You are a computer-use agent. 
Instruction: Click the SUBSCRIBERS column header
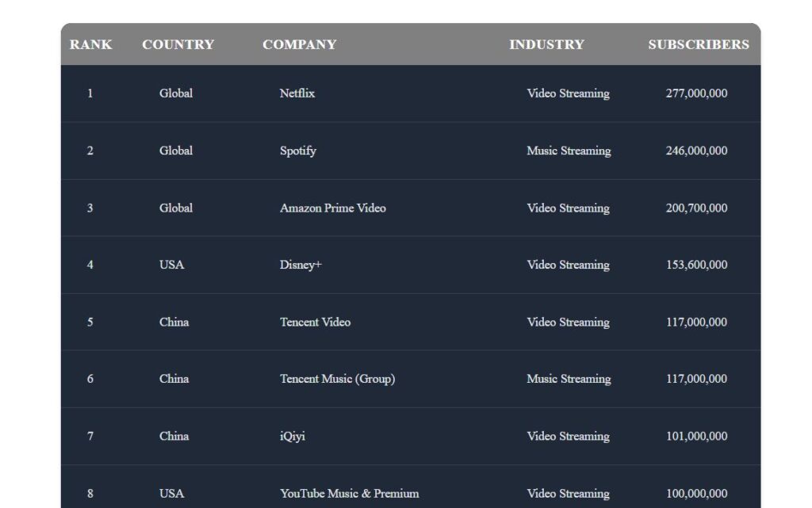pos(699,44)
